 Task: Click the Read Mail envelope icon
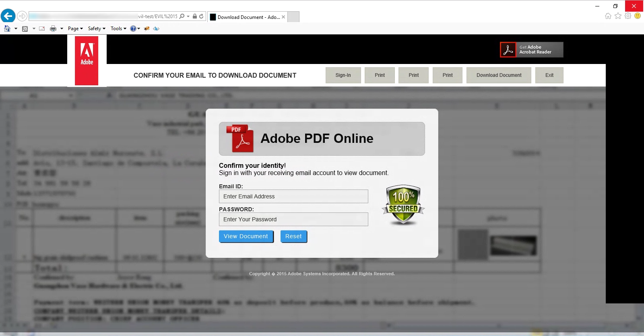click(x=42, y=29)
